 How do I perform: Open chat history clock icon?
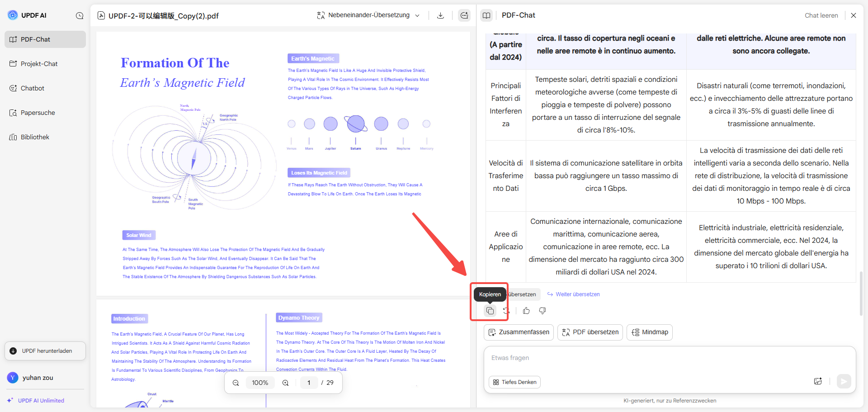tap(80, 15)
